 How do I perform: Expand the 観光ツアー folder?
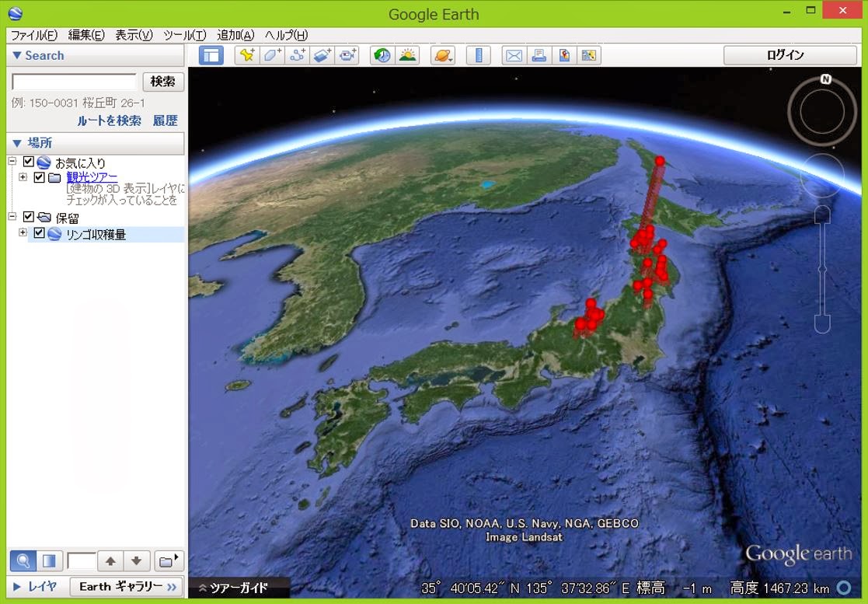tap(23, 177)
